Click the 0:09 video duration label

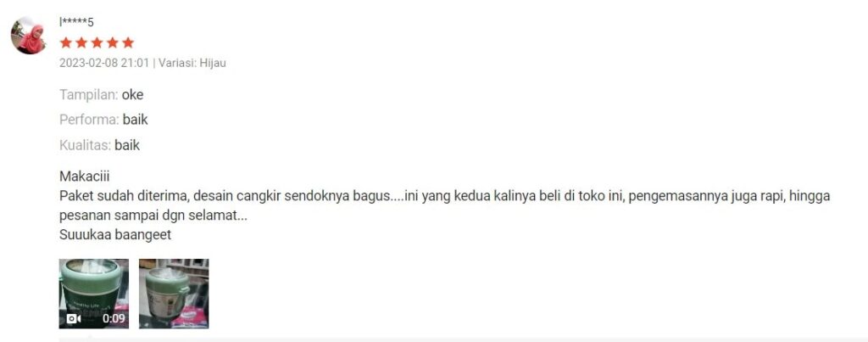click(114, 319)
